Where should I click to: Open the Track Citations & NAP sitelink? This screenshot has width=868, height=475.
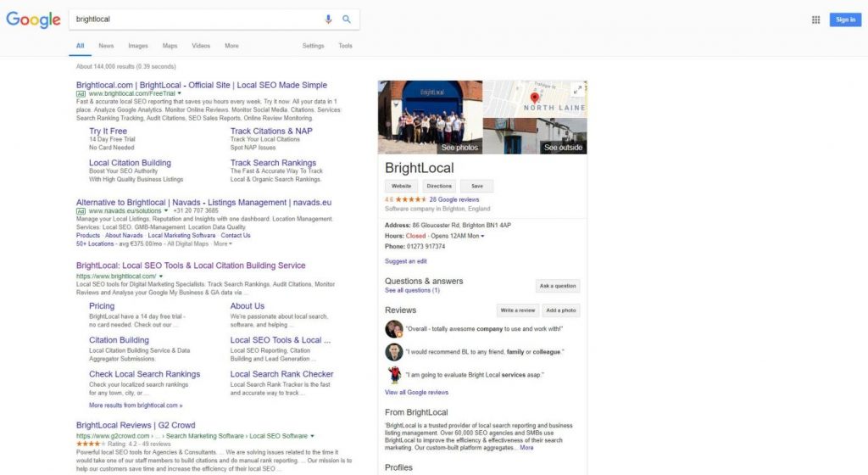pos(271,131)
